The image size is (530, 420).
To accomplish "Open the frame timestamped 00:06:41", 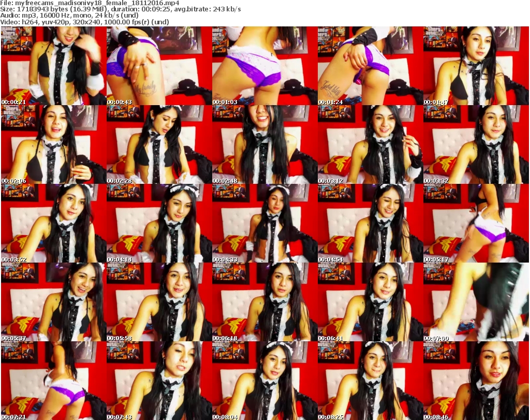I will pos(370,302).
